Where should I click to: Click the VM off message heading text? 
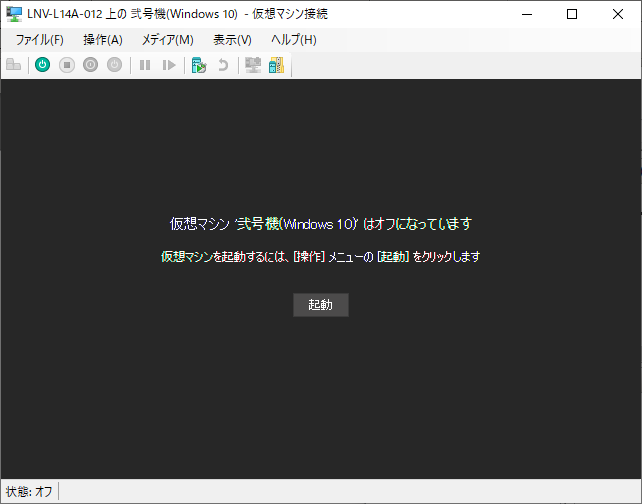[321, 224]
